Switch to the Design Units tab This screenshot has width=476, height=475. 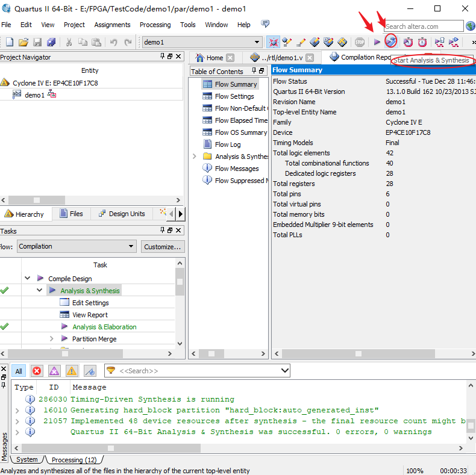coord(122,214)
